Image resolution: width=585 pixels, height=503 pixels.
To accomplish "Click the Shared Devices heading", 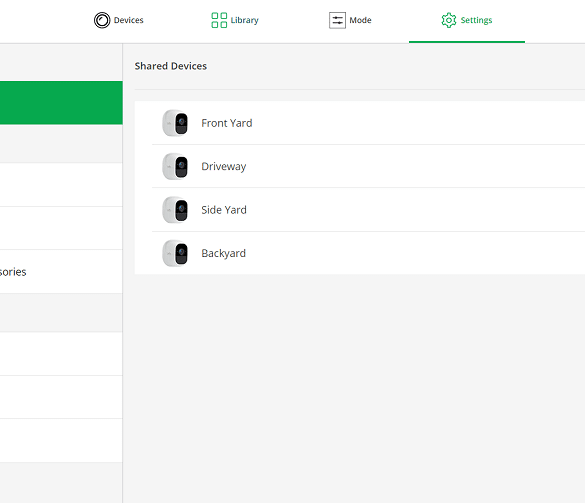I will coord(171,66).
